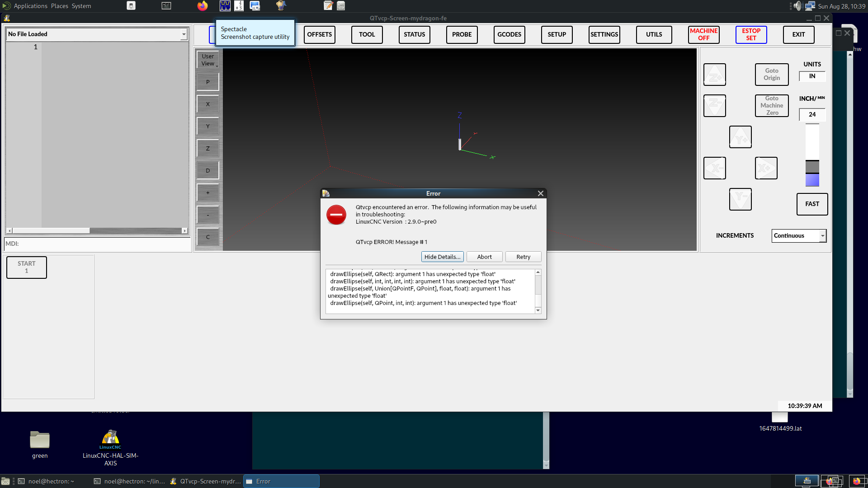Screen dimensions: 868x488
Task: Open the file cabinet icon in top panel
Action: click(341, 6)
